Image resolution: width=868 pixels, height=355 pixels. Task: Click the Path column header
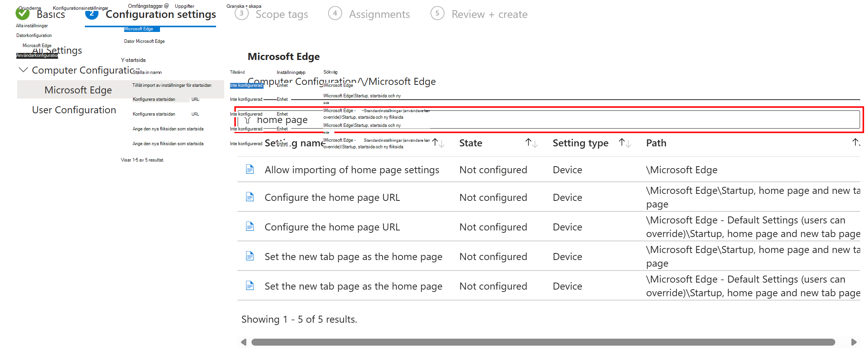pos(656,143)
